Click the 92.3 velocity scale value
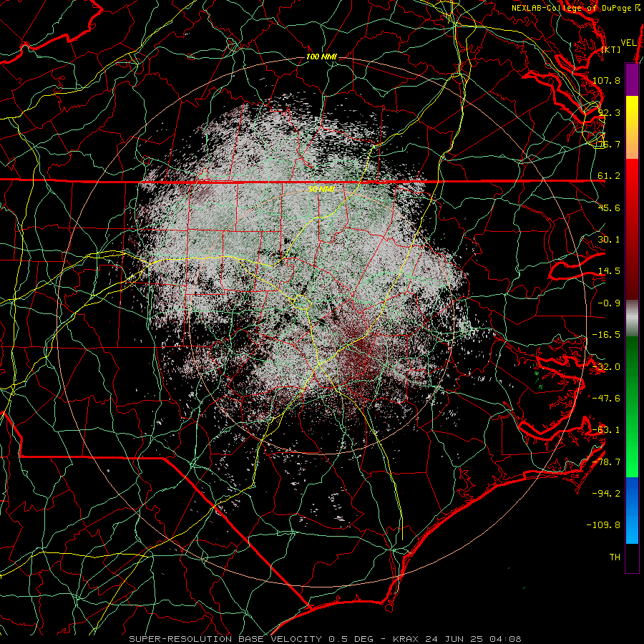The image size is (644, 644). 609,112
